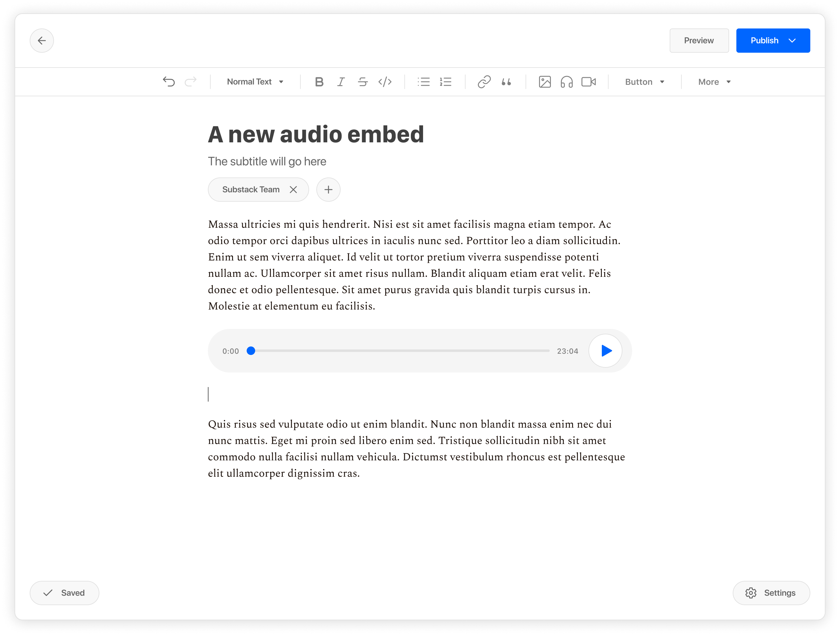This screenshot has width=840, height=636.
Task: Insert an image into the post
Action: click(x=545, y=81)
